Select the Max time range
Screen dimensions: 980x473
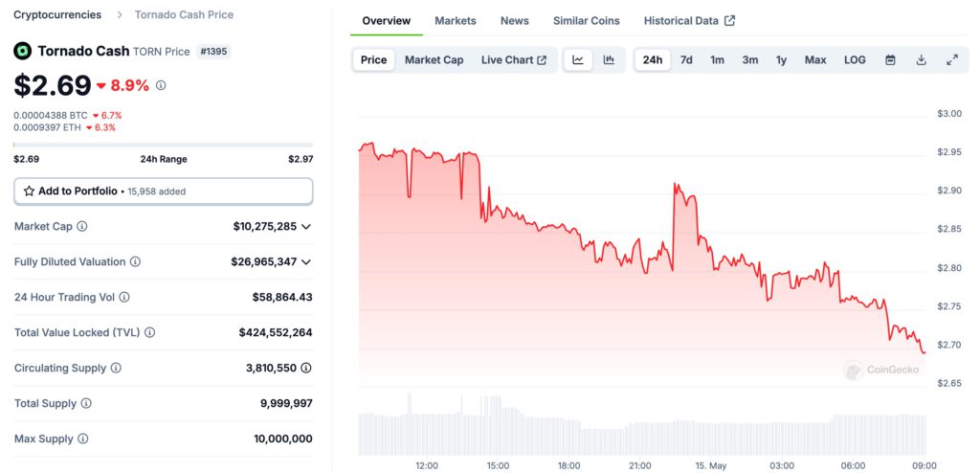[x=815, y=59]
